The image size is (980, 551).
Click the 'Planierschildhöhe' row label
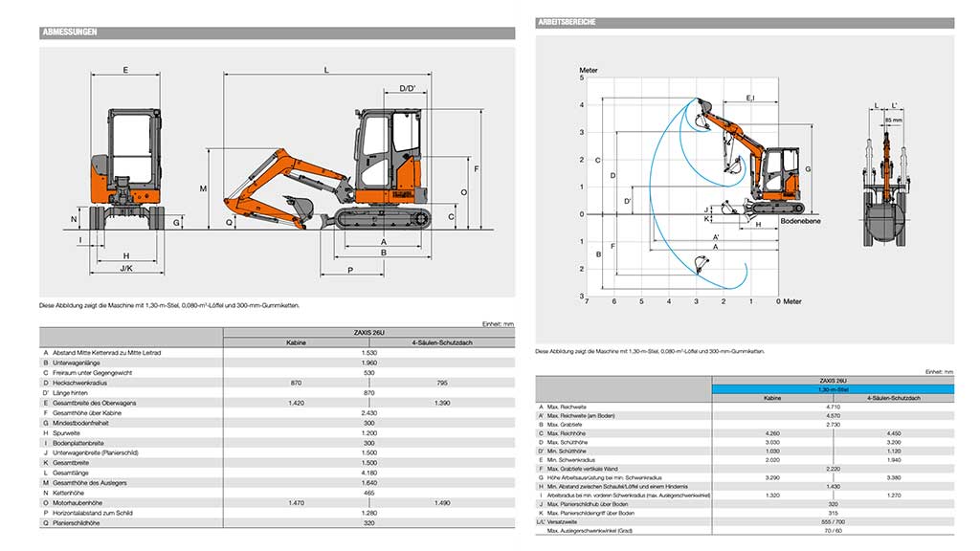click(x=77, y=523)
